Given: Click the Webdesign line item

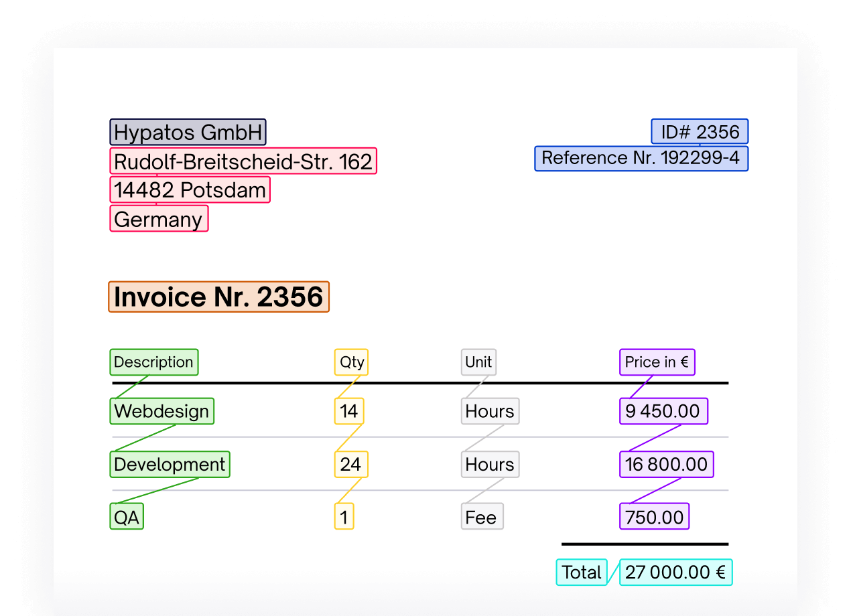Looking at the screenshot, I should [161, 411].
